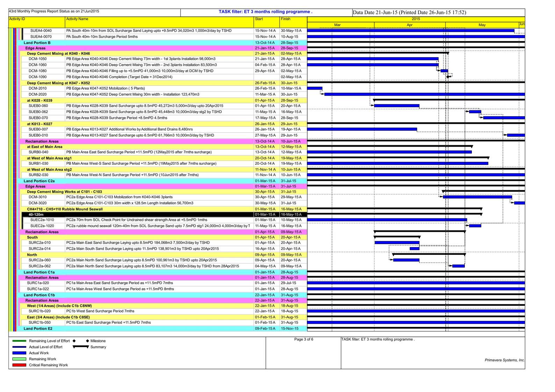555x392 pixels.
Task: Select the 'West (1/4 Areas)' group row
Action: 164,306
